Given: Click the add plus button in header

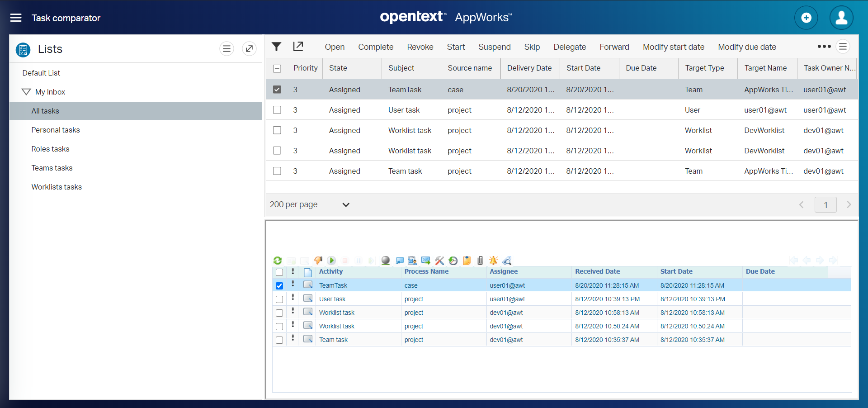Looking at the screenshot, I should click(806, 18).
